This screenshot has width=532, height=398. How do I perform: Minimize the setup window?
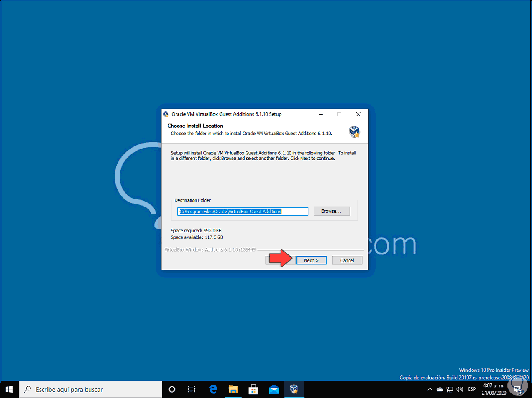[x=321, y=114]
